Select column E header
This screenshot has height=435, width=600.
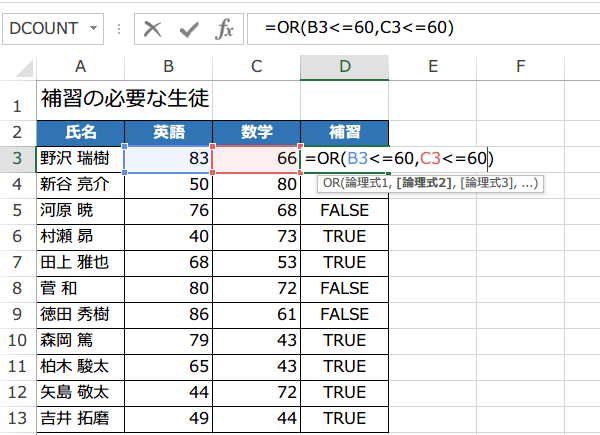[432, 67]
